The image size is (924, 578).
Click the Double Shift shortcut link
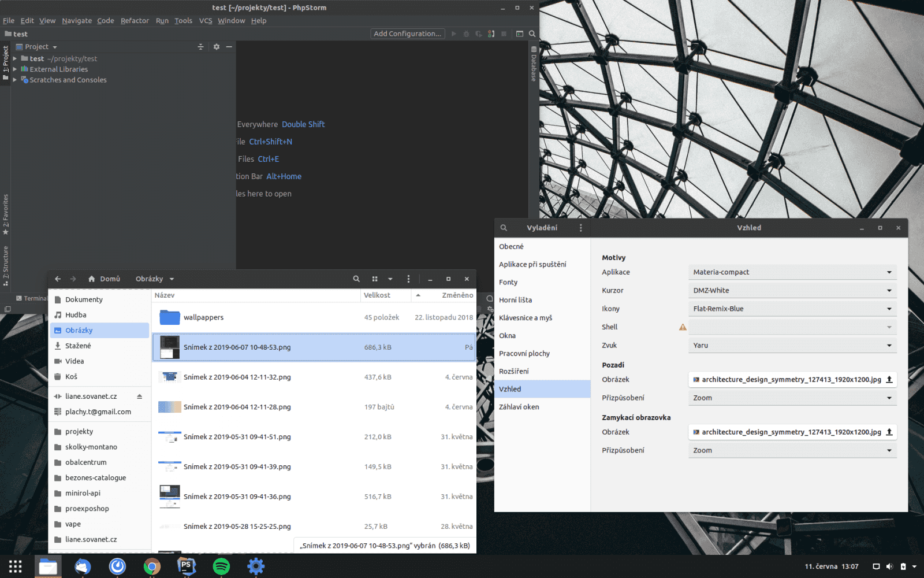pos(303,124)
